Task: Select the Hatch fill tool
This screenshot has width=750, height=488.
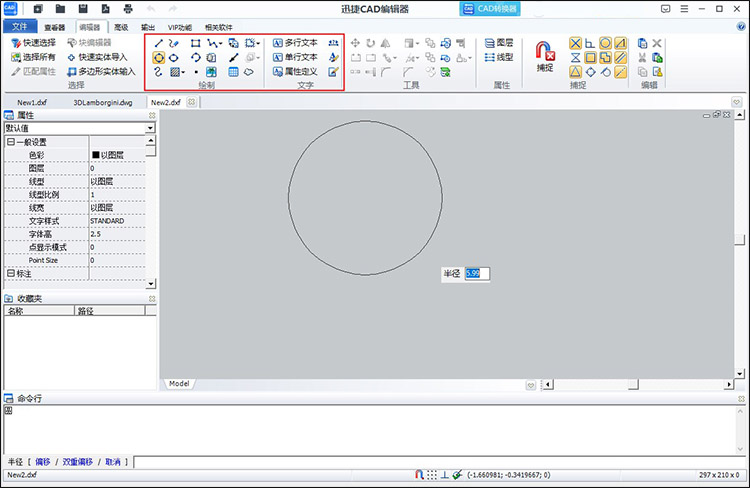Action: [x=175, y=72]
